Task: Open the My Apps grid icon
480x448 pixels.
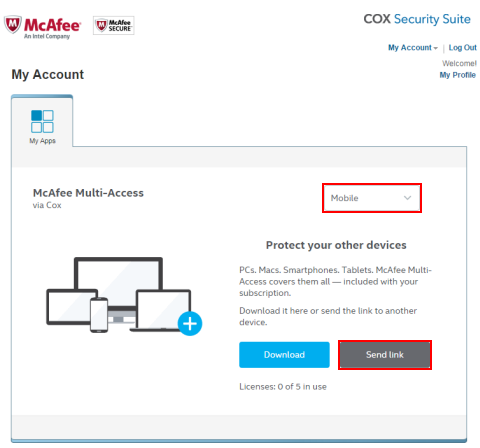Action: click(x=42, y=121)
